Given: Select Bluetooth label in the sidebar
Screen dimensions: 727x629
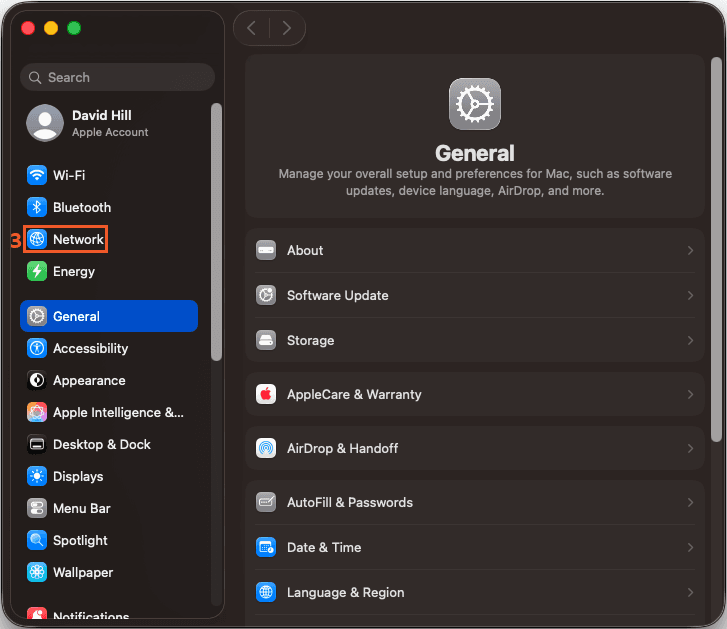Looking at the screenshot, I should tap(82, 207).
